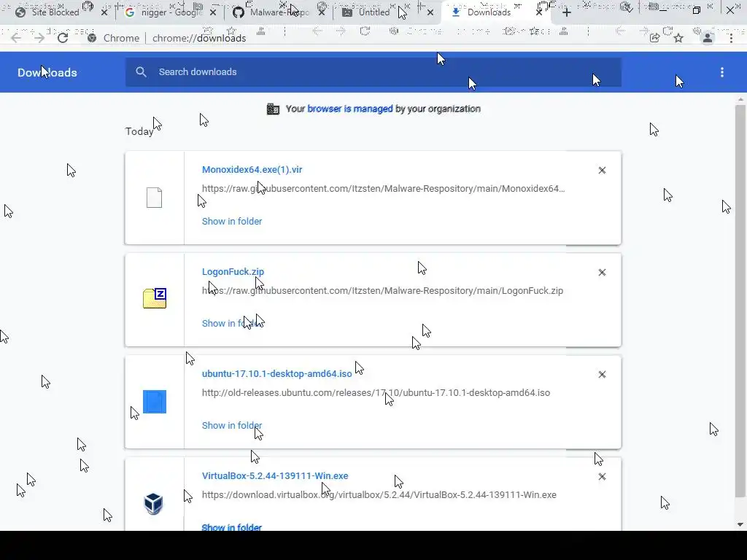Click the browser back arrow
This screenshot has height=560, width=747.
[16, 38]
